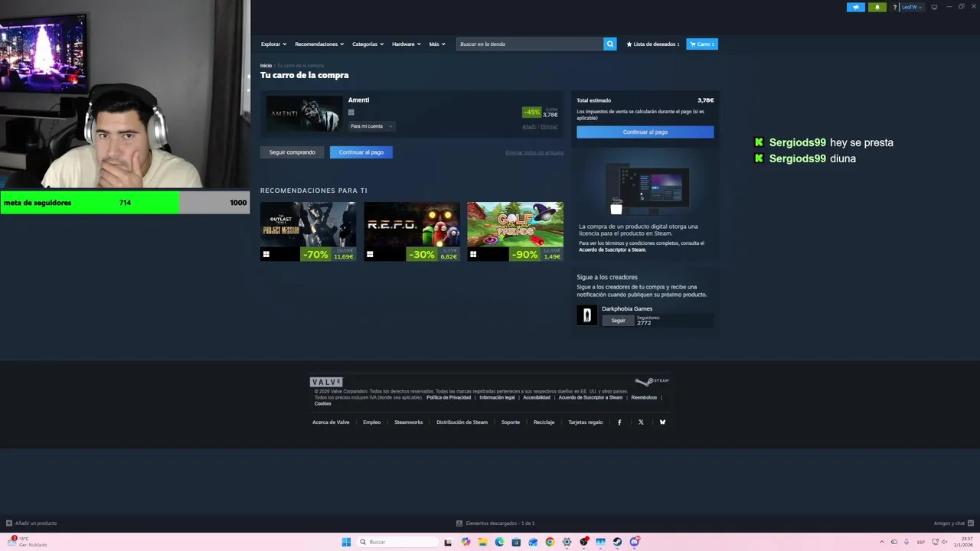
Task: Open the LeoTW account dropdown
Action: (x=911, y=7)
